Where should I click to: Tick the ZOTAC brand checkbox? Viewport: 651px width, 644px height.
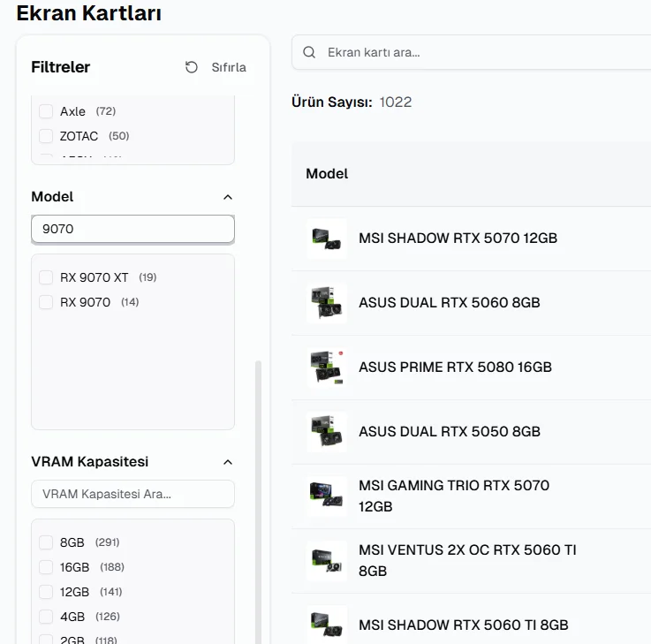(x=46, y=136)
